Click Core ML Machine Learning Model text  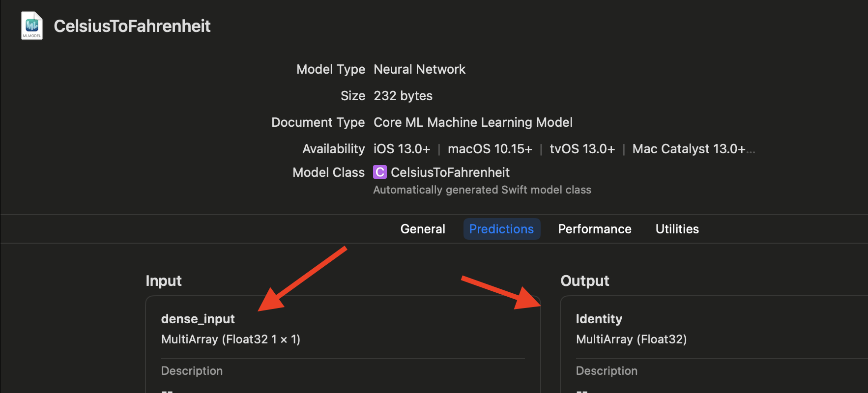[x=473, y=122]
